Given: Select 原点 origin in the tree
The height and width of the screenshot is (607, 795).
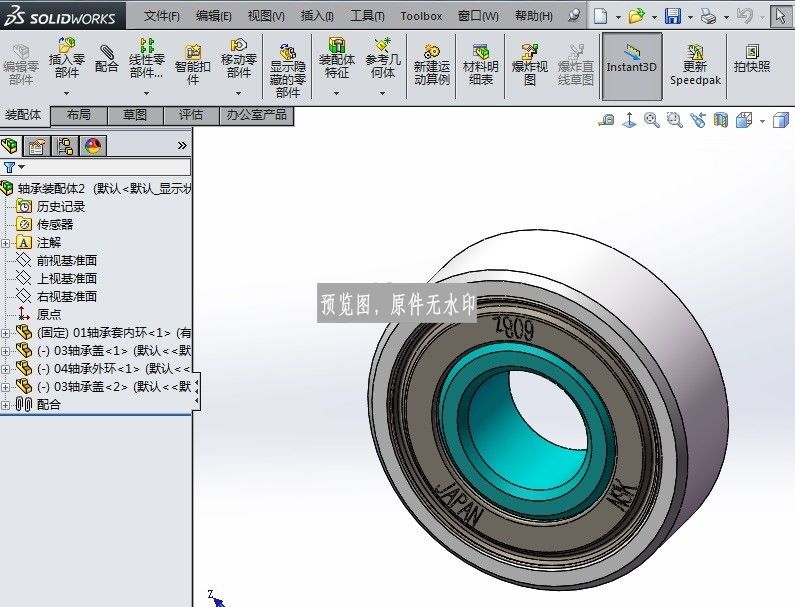Looking at the screenshot, I should [x=49, y=314].
